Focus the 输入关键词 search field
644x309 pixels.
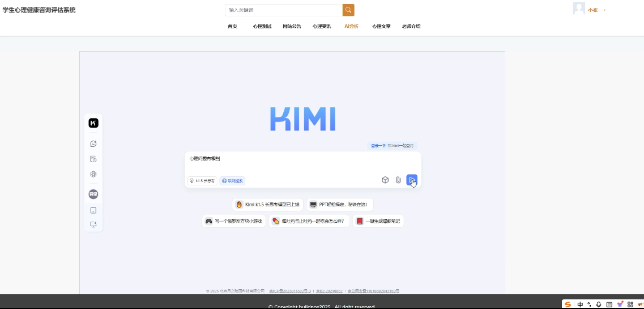(284, 10)
